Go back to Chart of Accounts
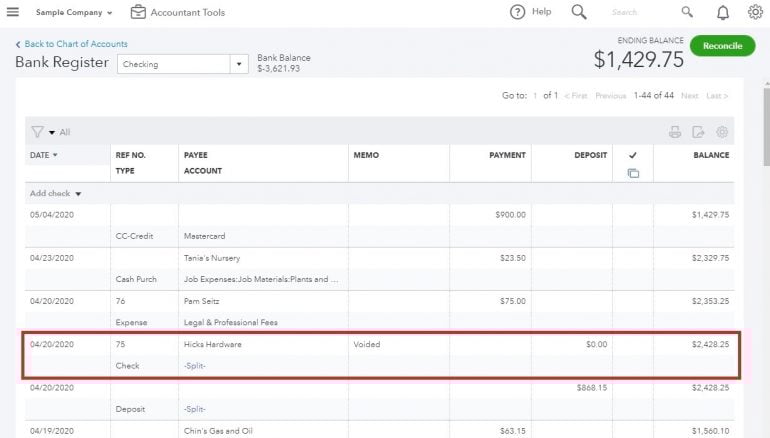Image resolution: width=770 pixels, height=438 pixels. 71,44
